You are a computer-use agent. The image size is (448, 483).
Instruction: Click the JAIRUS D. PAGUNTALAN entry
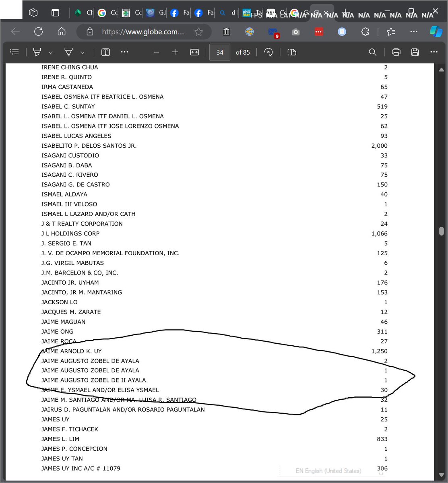[123, 410]
